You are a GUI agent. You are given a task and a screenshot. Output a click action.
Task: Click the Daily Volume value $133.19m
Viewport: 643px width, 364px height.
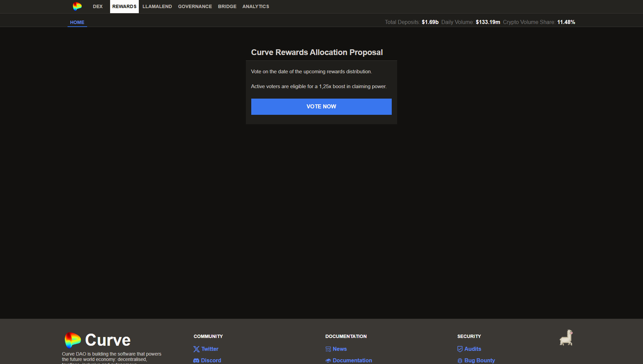488,22
